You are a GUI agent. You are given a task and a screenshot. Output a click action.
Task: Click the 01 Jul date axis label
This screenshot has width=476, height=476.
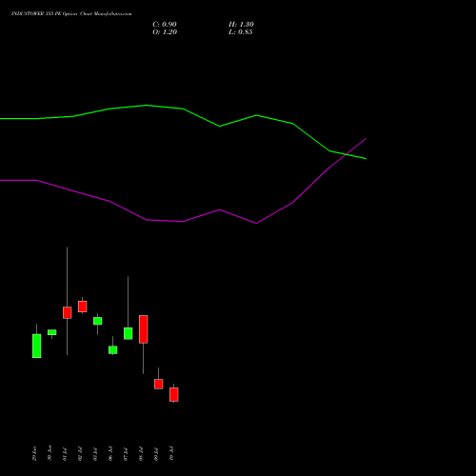click(x=65, y=454)
